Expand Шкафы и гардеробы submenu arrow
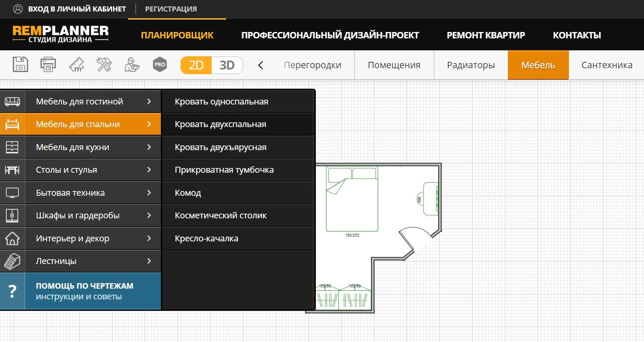This screenshot has width=644, height=342. [x=149, y=215]
